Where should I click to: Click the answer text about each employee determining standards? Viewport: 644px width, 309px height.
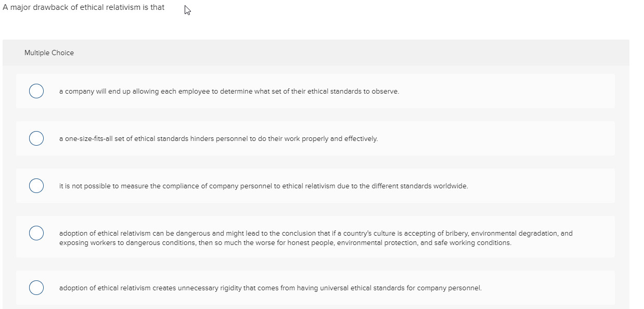(x=229, y=92)
